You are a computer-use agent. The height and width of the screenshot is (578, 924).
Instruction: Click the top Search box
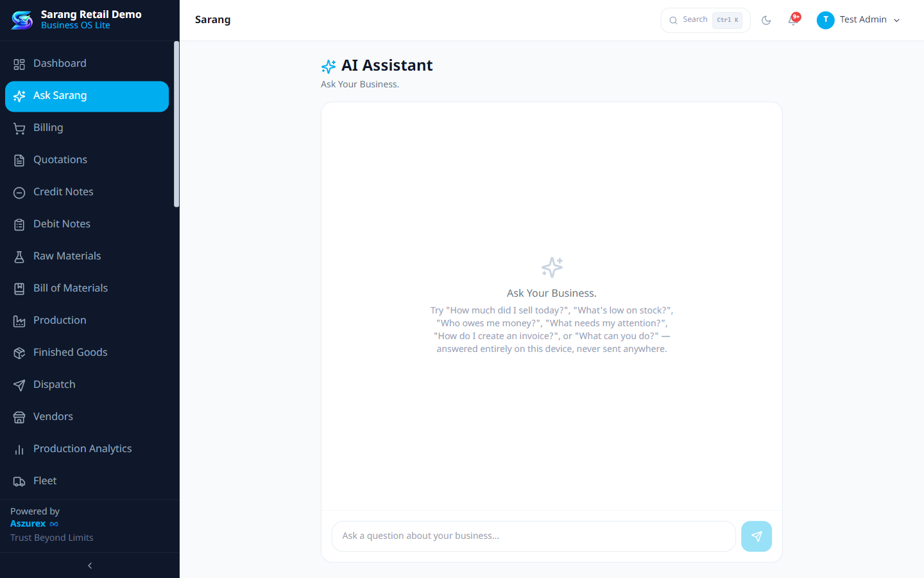705,20
